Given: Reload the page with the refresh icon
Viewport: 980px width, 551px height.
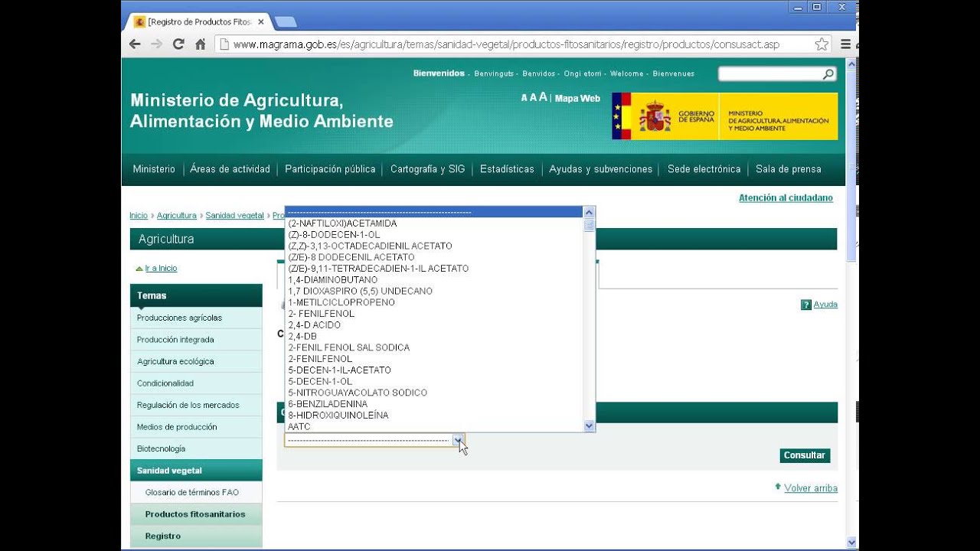Looking at the screenshot, I should (178, 44).
